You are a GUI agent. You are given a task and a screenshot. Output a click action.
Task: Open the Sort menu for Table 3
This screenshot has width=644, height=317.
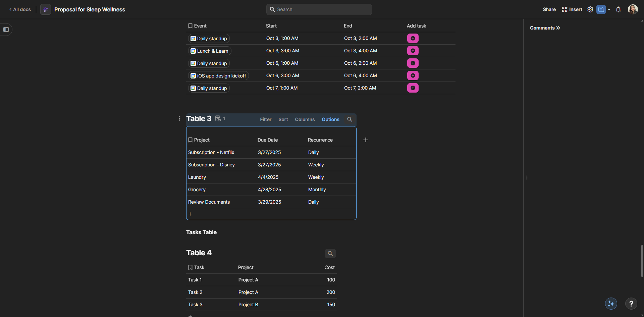coord(283,119)
